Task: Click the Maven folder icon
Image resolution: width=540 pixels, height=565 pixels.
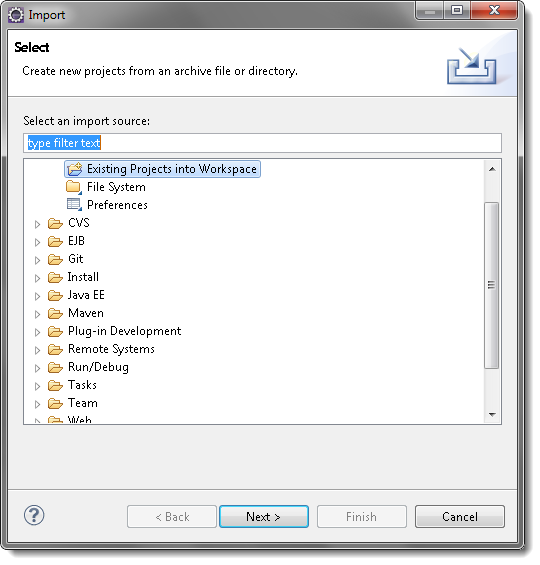Action: [x=55, y=313]
